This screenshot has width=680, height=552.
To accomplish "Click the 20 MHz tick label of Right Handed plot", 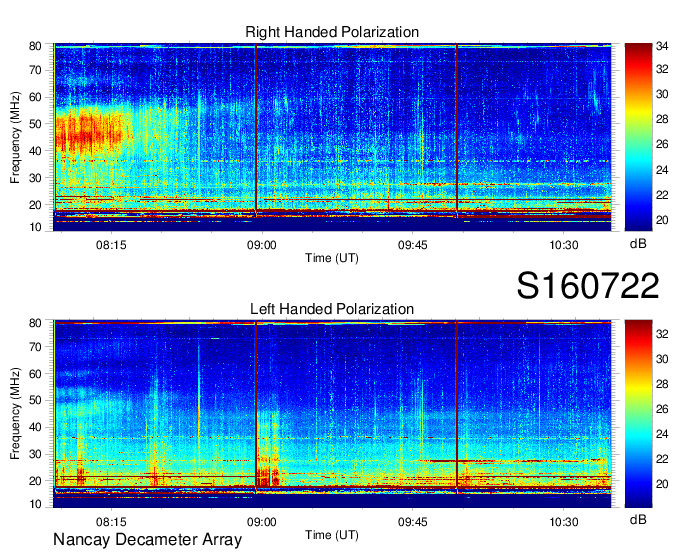I will (35, 205).
